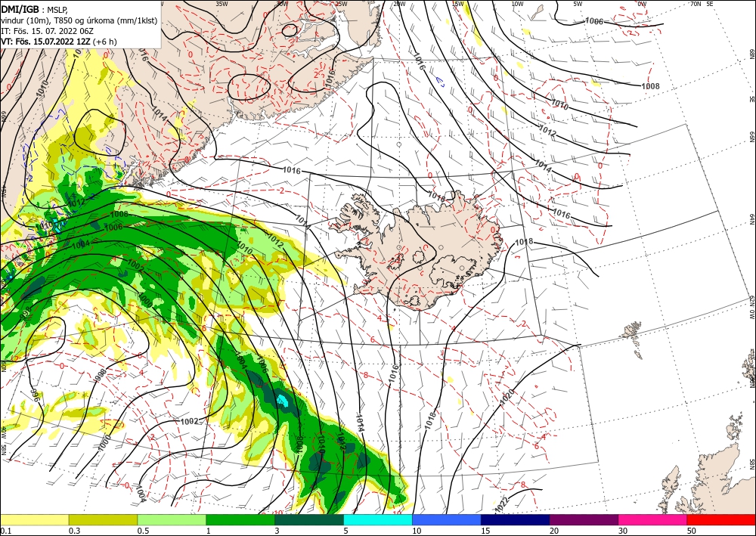Click the olive 0.3–0.5 legend color band
Viewport: 756px width, 536px height.
103,519
